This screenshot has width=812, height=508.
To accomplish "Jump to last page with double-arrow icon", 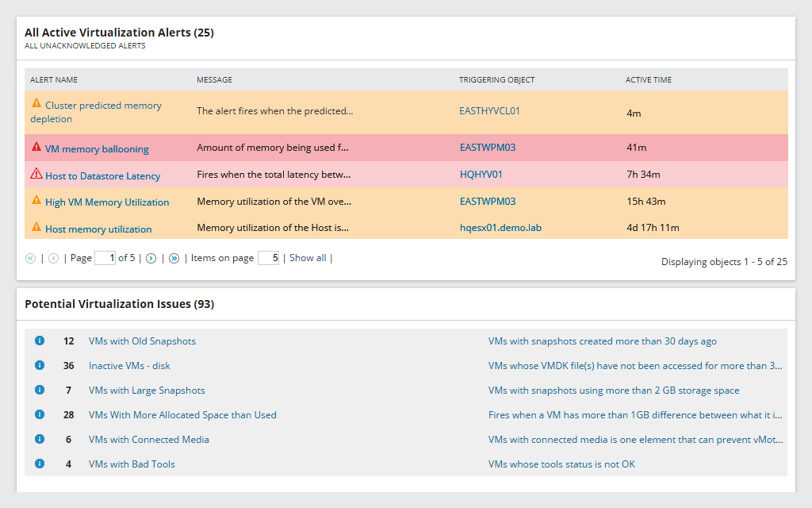I will click(174, 257).
